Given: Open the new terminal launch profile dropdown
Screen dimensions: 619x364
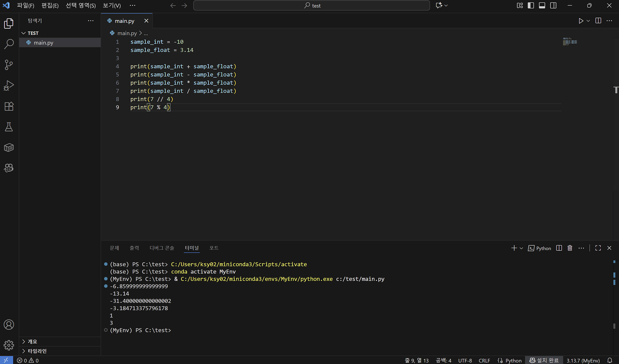Looking at the screenshot, I should coord(521,248).
